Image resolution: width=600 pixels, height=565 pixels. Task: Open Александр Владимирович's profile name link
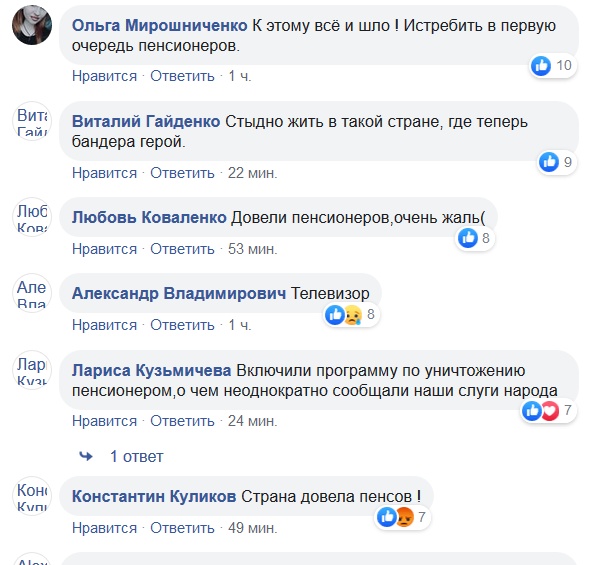coord(178,294)
